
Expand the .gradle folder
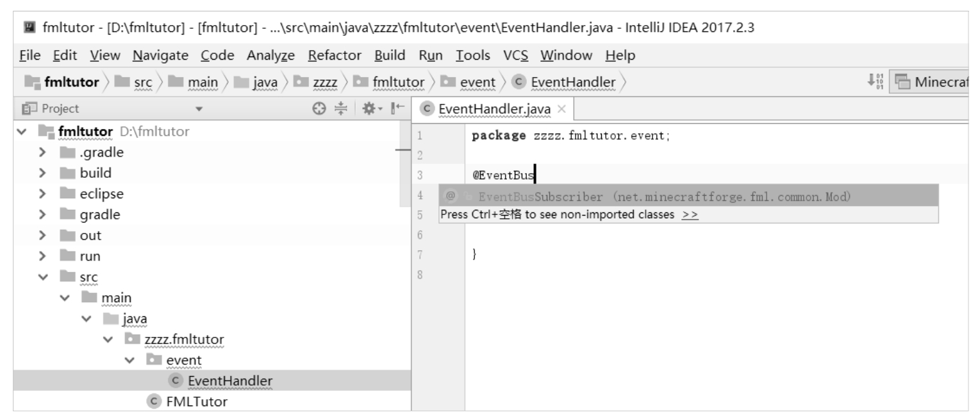pyautogui.click(x=42, y=153)
